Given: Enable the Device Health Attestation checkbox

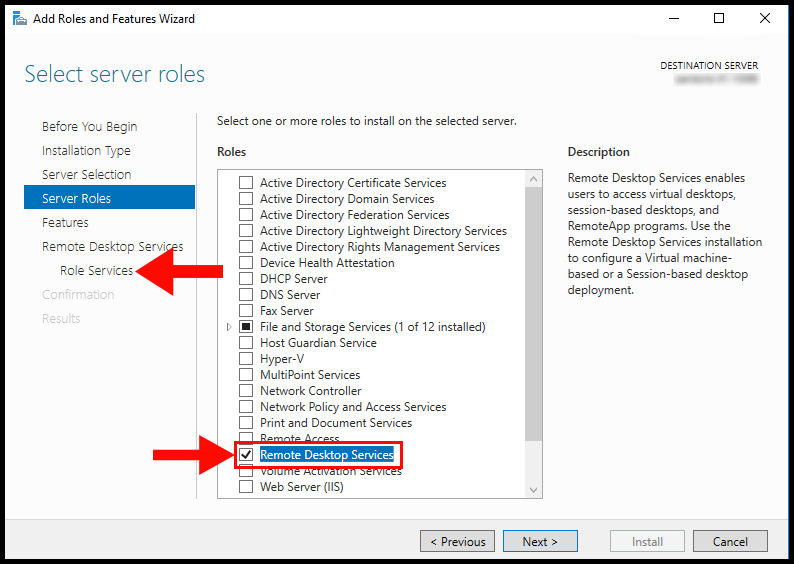Looking at the screenshot, I should [x=246, y=263].
